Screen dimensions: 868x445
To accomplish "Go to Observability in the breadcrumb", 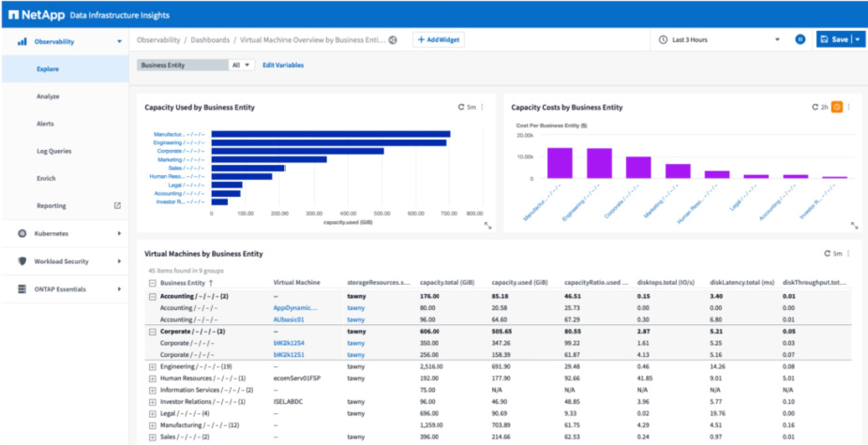I will [x=158, y=40].
